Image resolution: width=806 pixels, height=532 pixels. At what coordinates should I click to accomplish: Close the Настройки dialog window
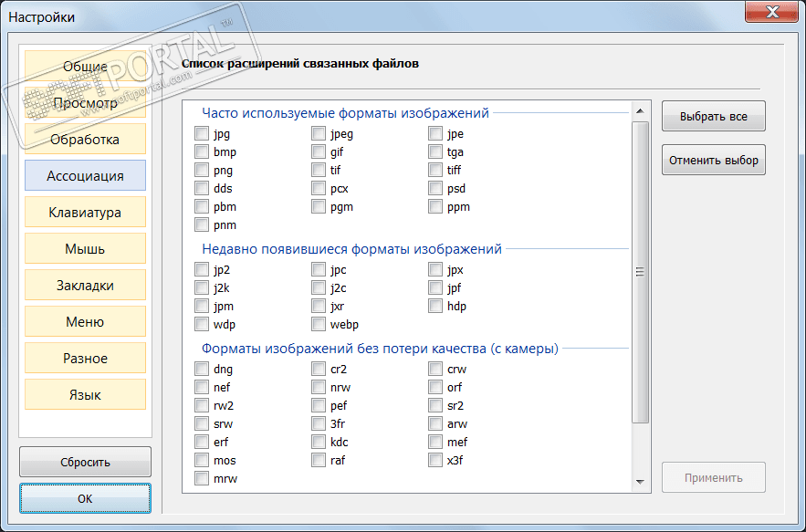pos(772,11)
